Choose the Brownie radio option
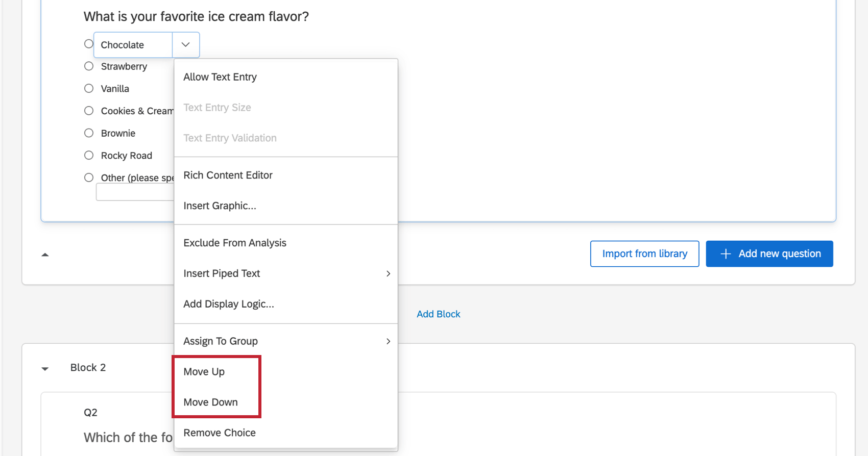The image size is (868, 456). pos(89,133)
